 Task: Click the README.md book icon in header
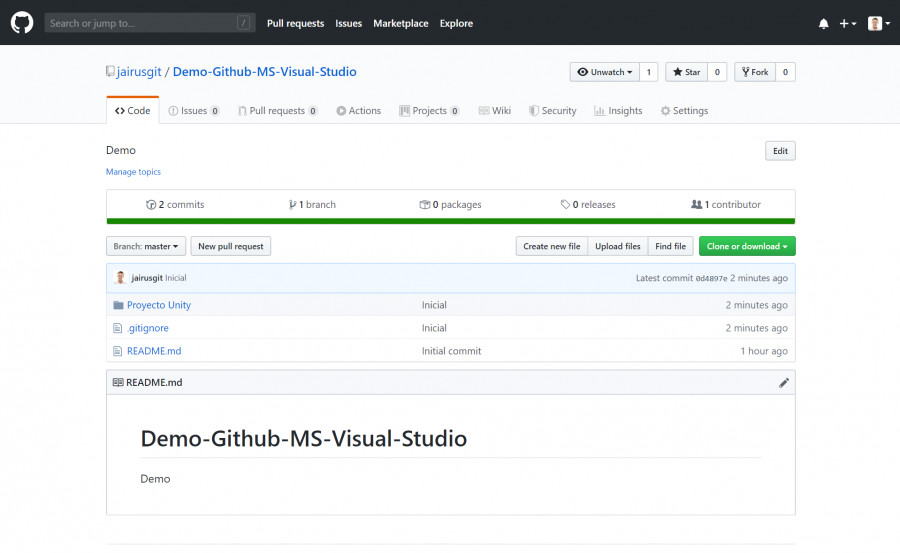click(118, 382)
